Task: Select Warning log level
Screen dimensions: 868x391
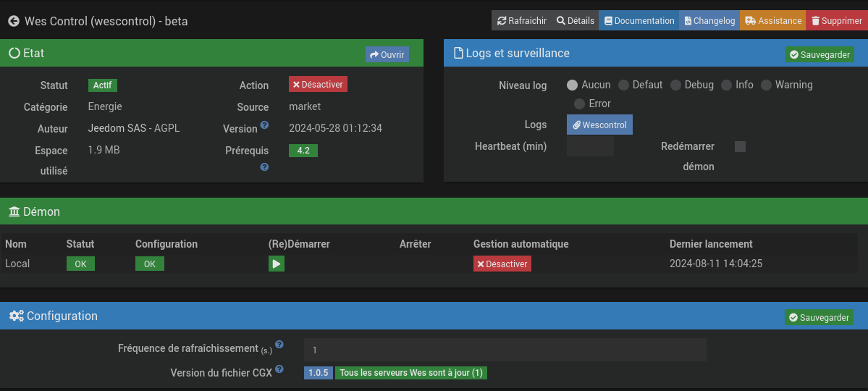Action: 766,85
